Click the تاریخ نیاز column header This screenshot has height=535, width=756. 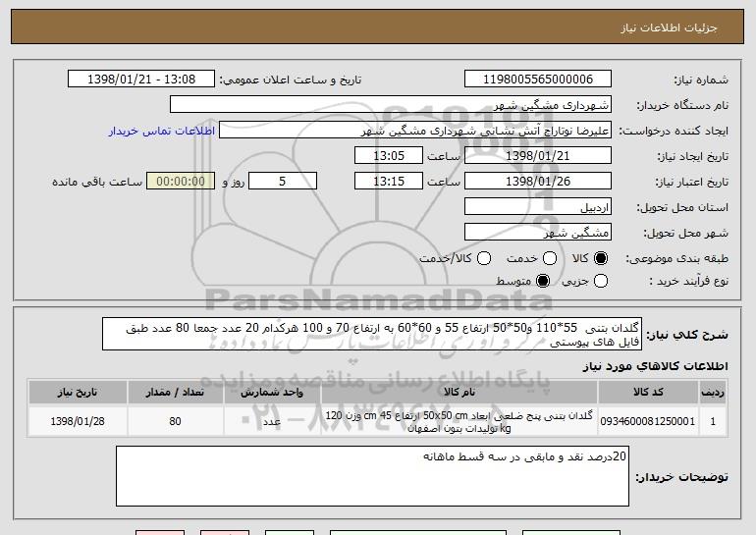[78, 393]
